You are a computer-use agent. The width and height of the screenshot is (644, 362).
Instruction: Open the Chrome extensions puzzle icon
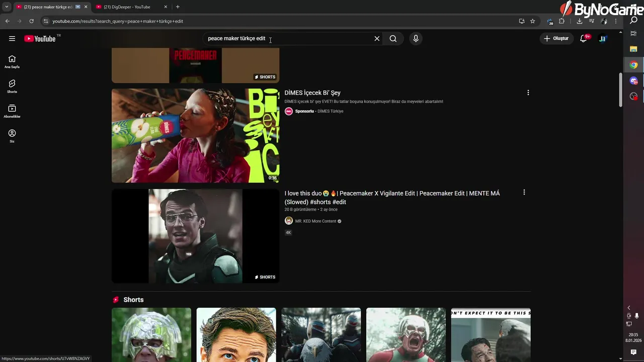point(561,21)
